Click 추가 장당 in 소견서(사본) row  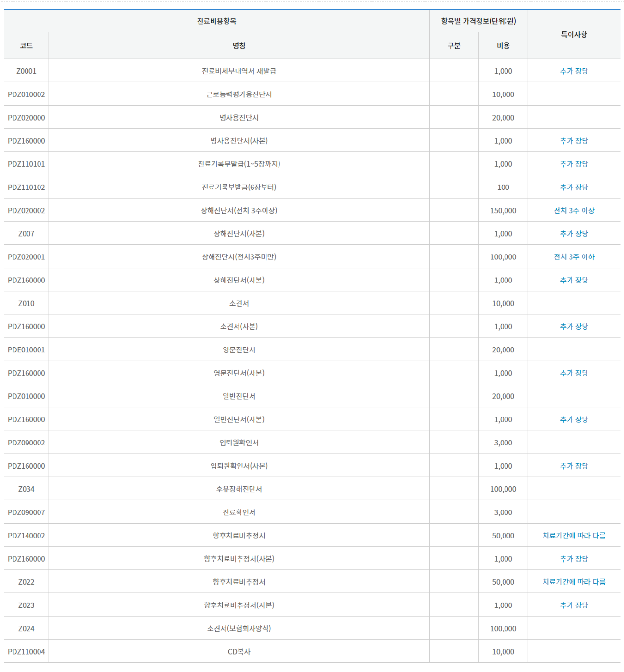click(574, 326)
